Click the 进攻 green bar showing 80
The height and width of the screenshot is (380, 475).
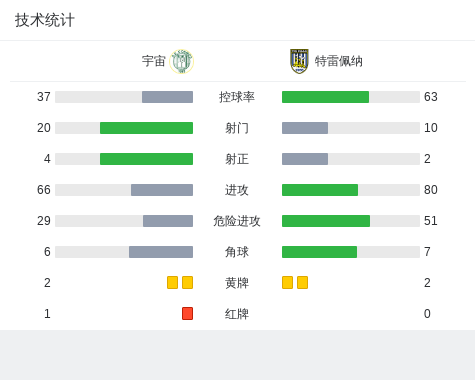coord(320,190)
